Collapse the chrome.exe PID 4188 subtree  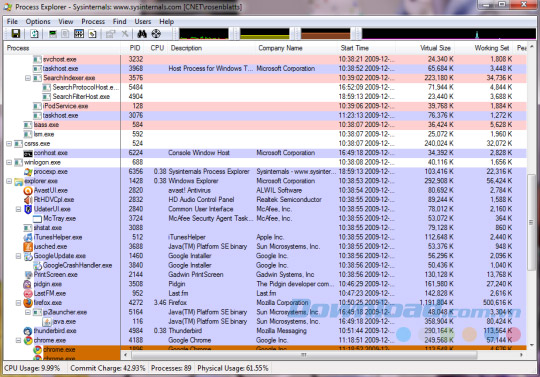(19, 340)
